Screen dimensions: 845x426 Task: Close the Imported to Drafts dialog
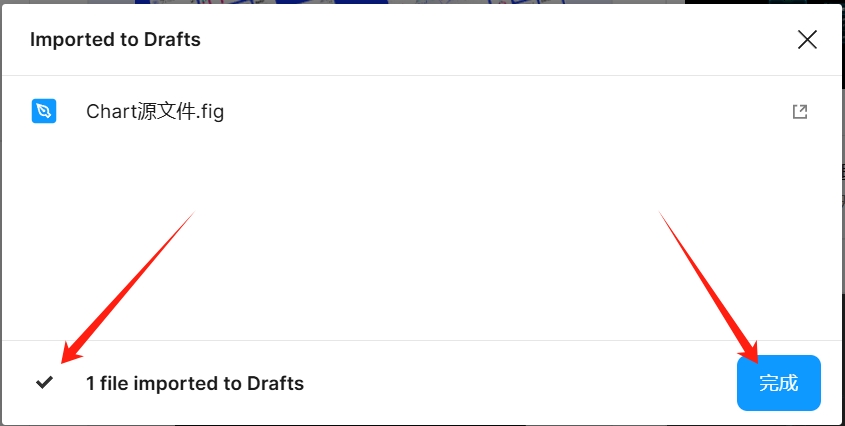807,40
